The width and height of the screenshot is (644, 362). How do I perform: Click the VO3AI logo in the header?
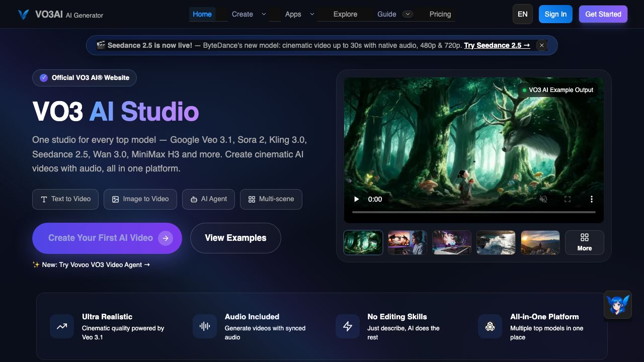click(60, 15)
